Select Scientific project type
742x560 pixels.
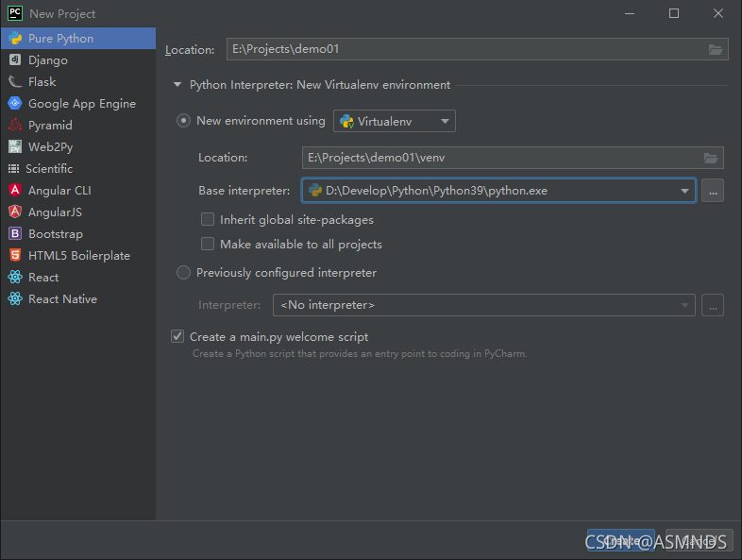click(x=78, y=168)
